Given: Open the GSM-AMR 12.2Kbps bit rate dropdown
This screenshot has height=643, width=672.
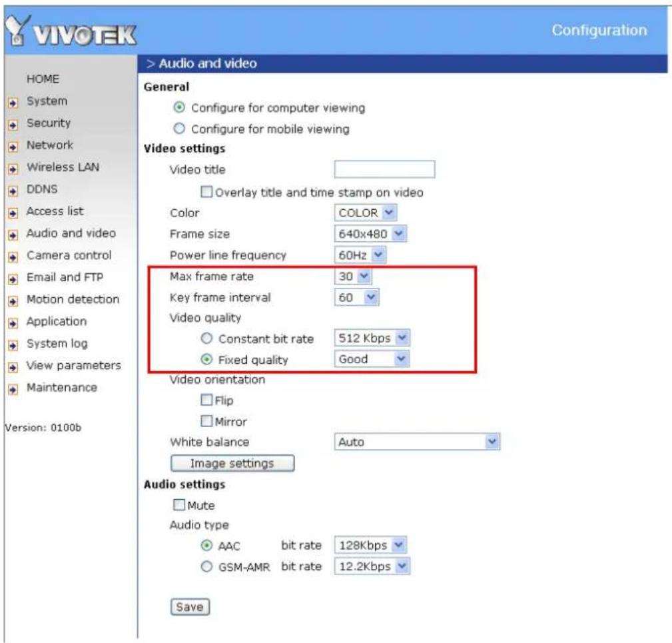Looking at the screenshot, I should 372,566.
